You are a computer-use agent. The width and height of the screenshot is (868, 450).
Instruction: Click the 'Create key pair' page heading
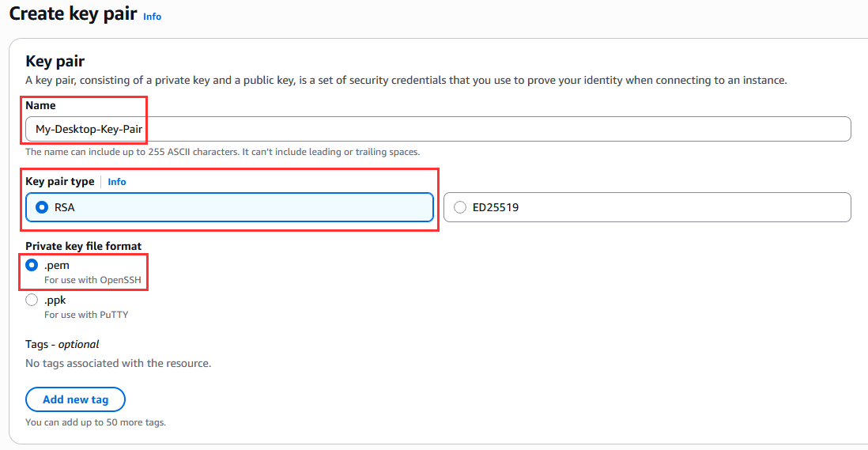pos(73,14)
